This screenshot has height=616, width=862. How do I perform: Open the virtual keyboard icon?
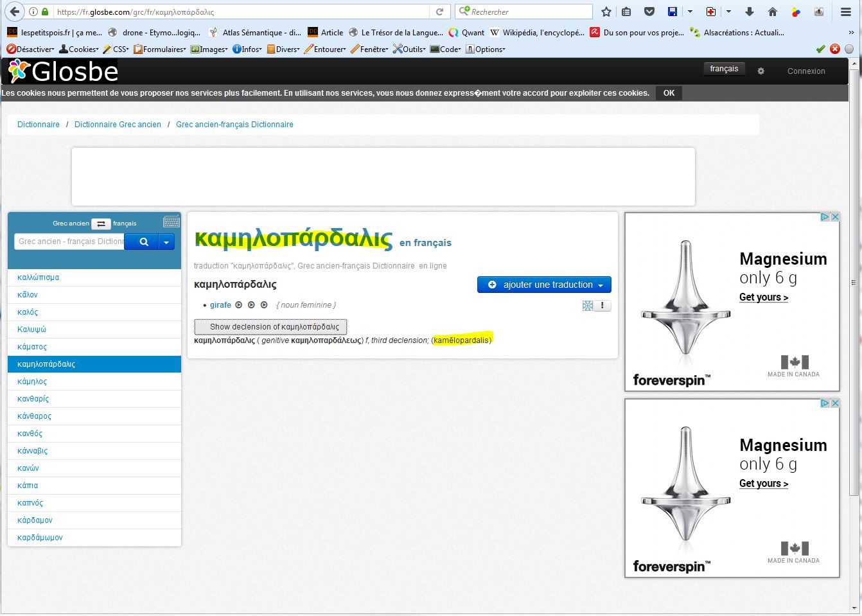point(172,222)
